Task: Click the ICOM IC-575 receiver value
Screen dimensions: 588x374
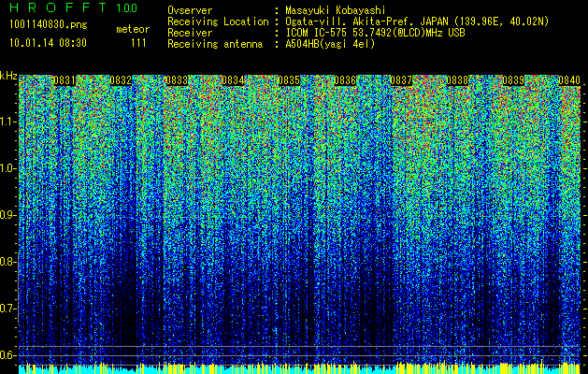Action: (375, 33)
